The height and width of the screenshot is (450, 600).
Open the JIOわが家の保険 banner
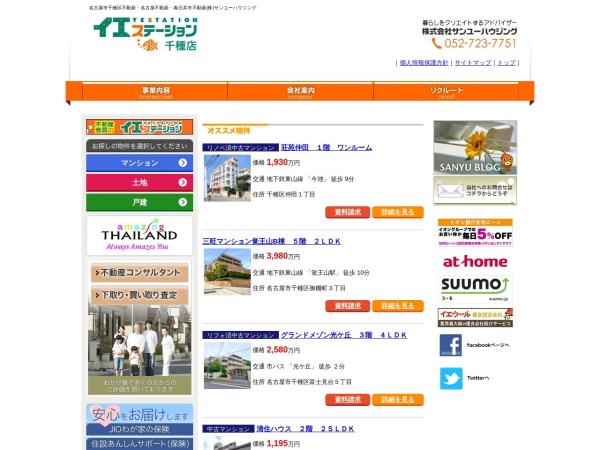click(x=140, y=419)
